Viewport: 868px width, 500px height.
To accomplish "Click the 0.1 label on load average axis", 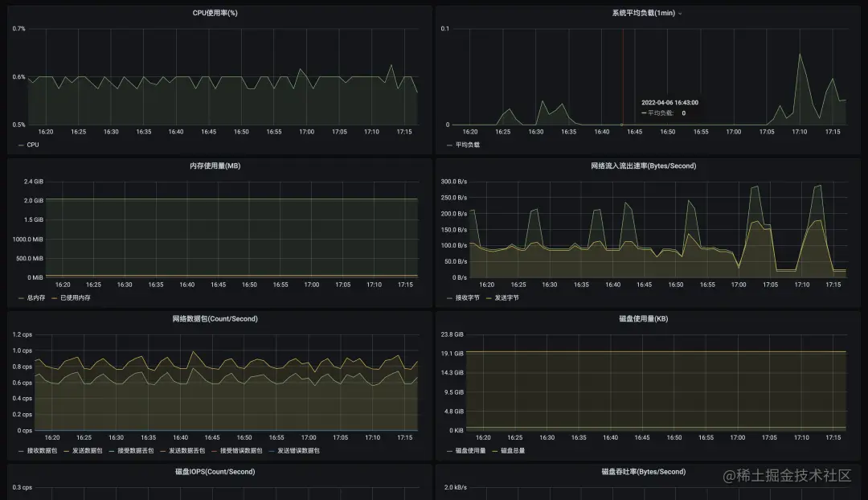I will point(444,28).
